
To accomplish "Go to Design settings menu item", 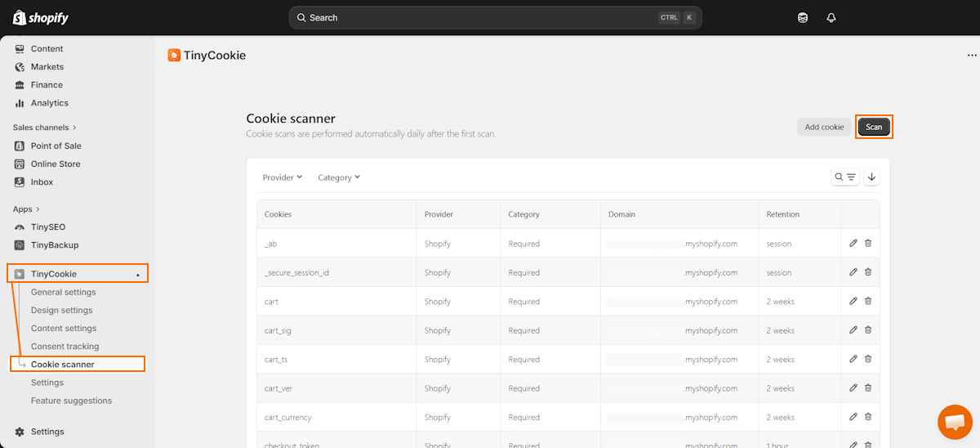I will [x=61, y=310].
